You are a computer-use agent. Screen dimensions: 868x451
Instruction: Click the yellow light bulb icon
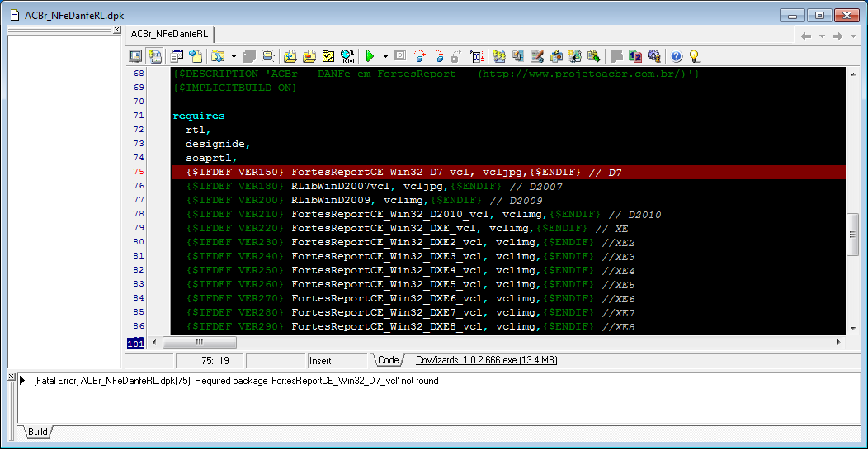click(695, 56)
